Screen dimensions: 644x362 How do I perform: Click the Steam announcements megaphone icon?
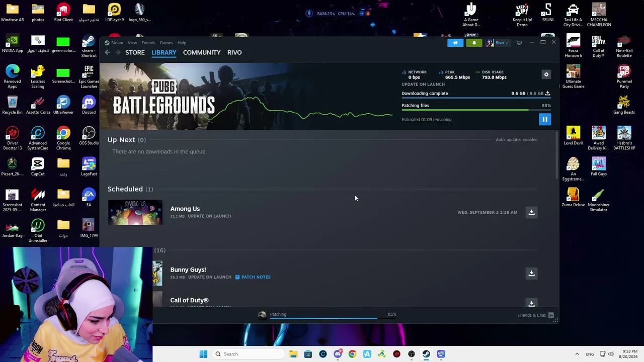coord(455,43)
